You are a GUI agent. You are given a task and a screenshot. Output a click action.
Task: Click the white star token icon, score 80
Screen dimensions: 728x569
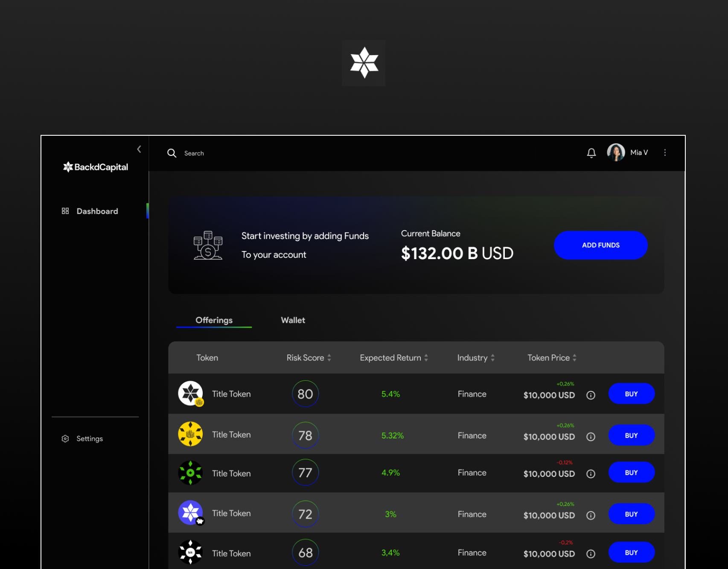pyautogui.click(x=190, y=393)
